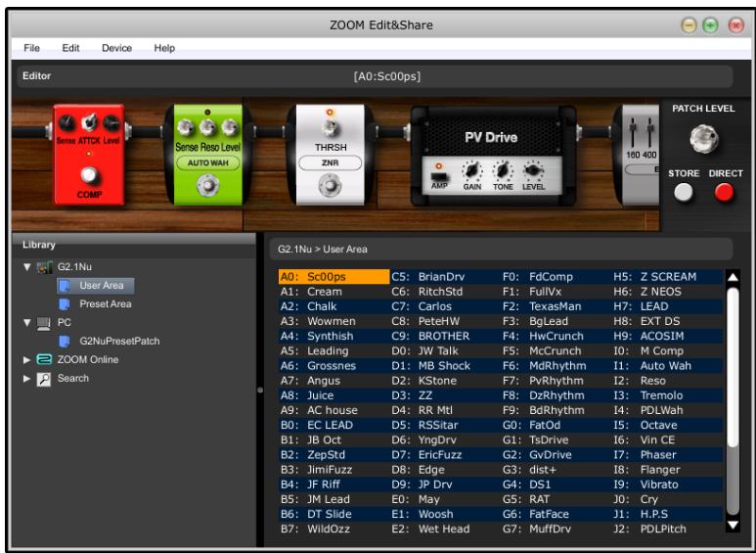Select patch B0: EC LEAD
Image resolution: width=756 pixels, height=553 pixels.
tap(334, 425)
